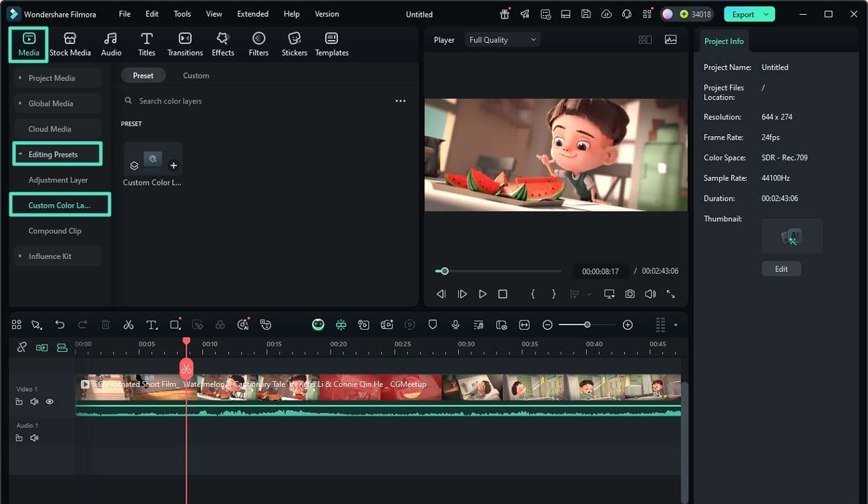868x504 pixels.
Task: Open the Filters tab
Action: (258, 45)
